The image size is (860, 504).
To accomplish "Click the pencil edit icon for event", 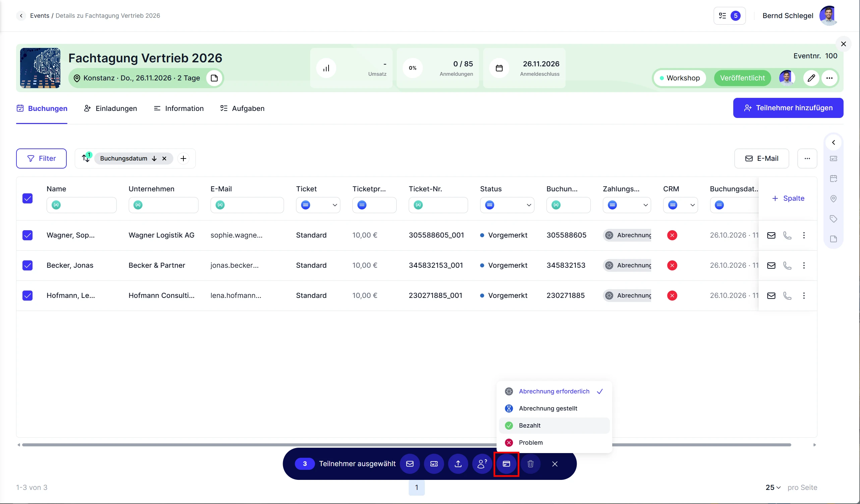I will [x=811, y=78].
